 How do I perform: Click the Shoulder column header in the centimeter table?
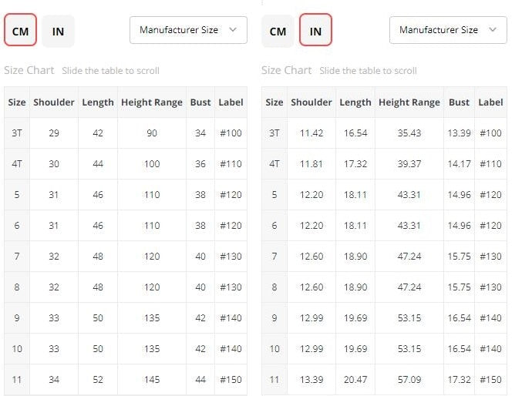coord(54,102)
